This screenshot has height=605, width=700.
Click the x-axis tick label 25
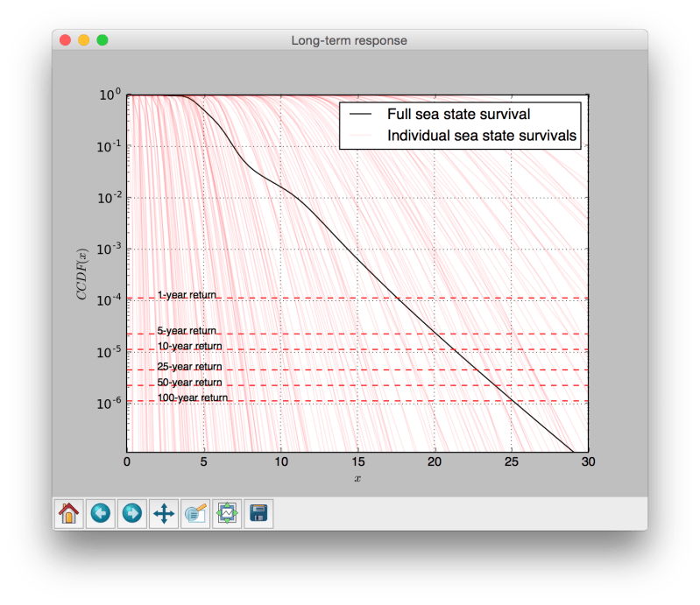pos(512,461)
